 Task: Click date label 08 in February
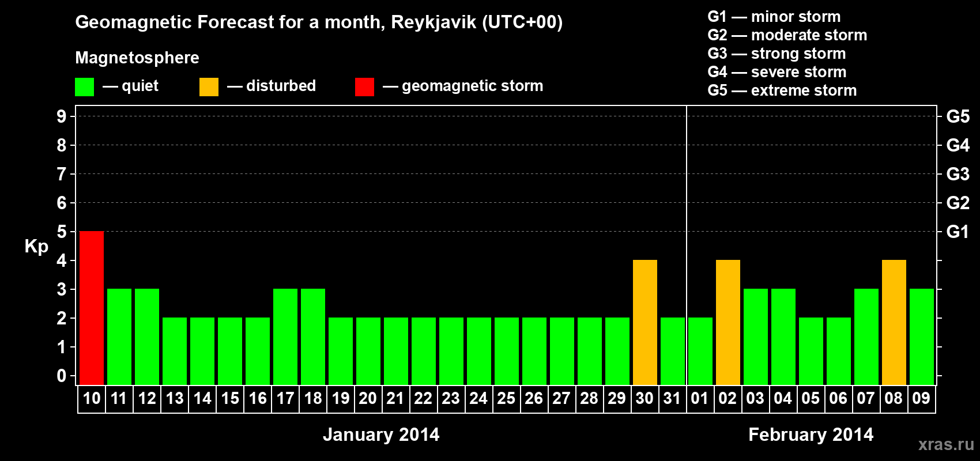(x=894, y=398)
